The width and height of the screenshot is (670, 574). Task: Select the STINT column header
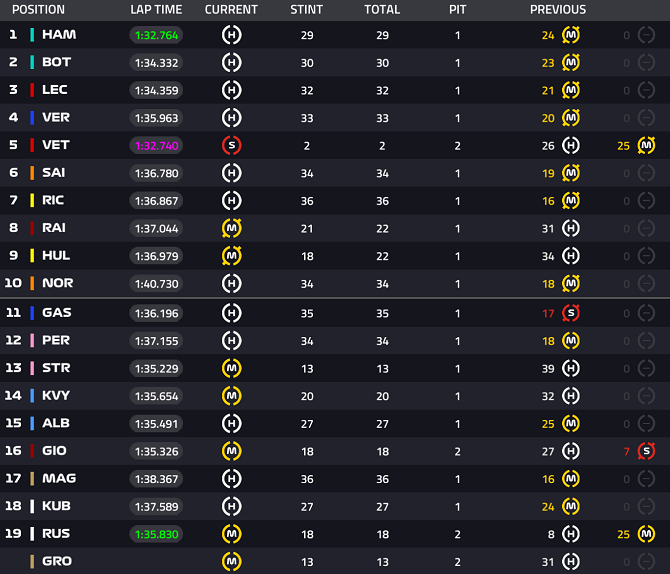tap(306, 10)
